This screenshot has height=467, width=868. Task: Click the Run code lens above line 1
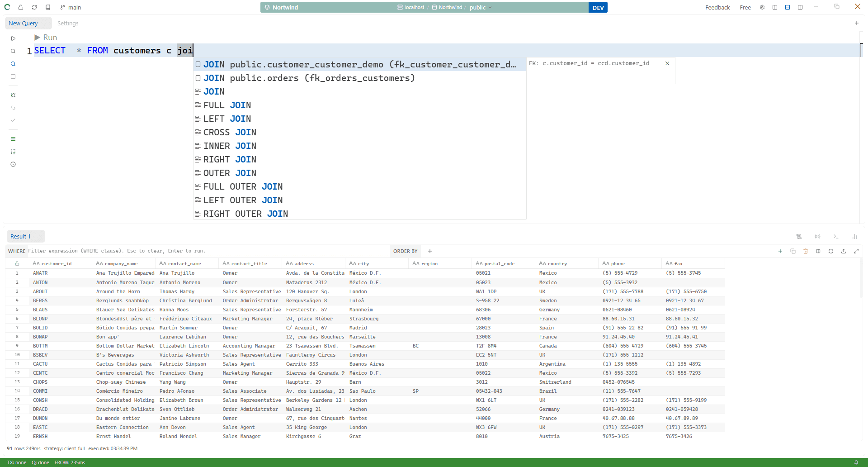pyautogui.click(x=46, y=38)
